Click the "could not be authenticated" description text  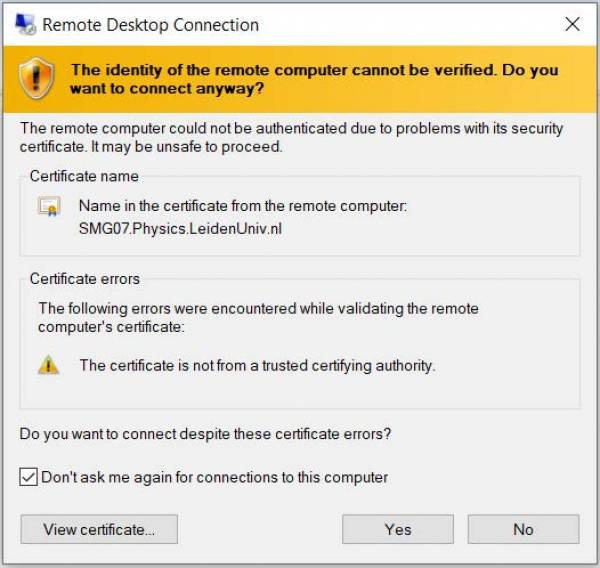(291, 137)
